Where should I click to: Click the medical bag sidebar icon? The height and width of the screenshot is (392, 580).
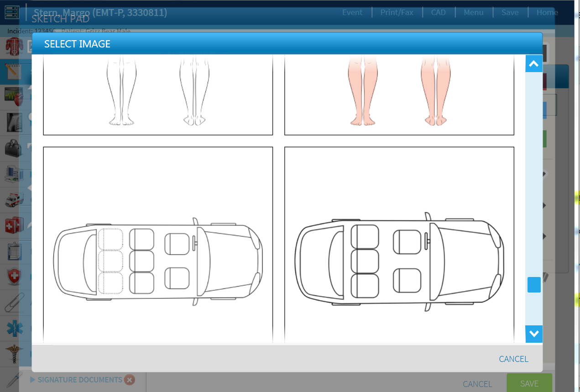[x=13, y=148]
